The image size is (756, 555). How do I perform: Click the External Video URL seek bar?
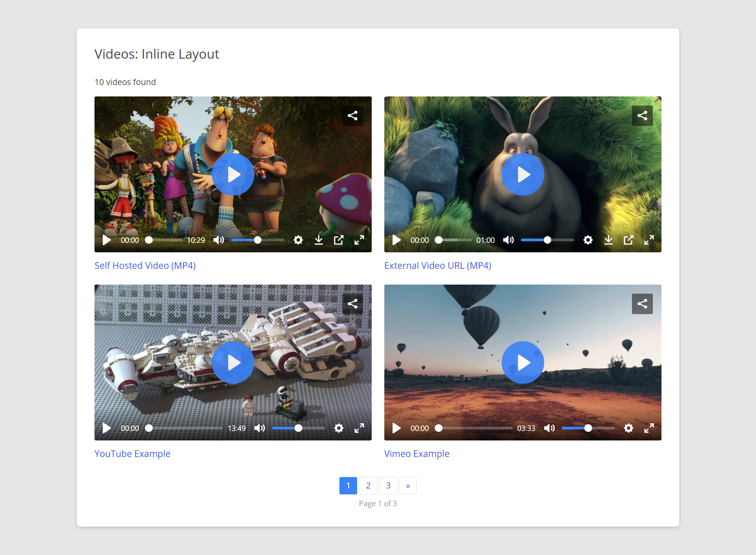click(454, 240)
